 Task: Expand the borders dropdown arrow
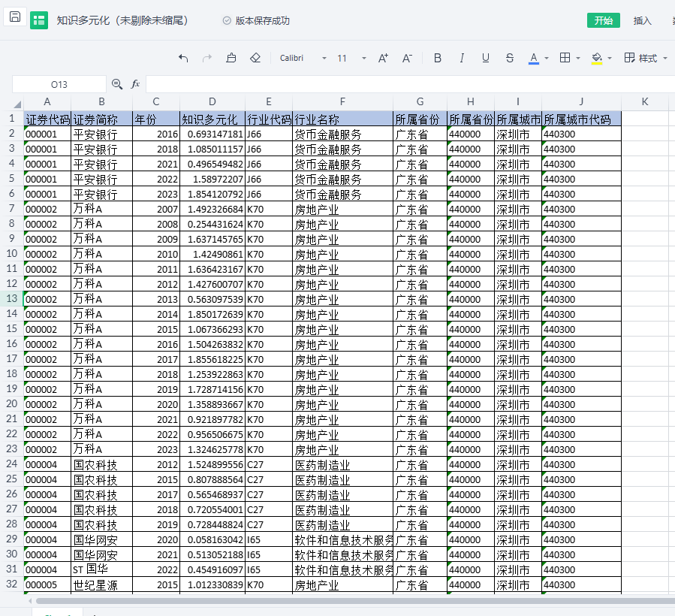pos(578,59)
